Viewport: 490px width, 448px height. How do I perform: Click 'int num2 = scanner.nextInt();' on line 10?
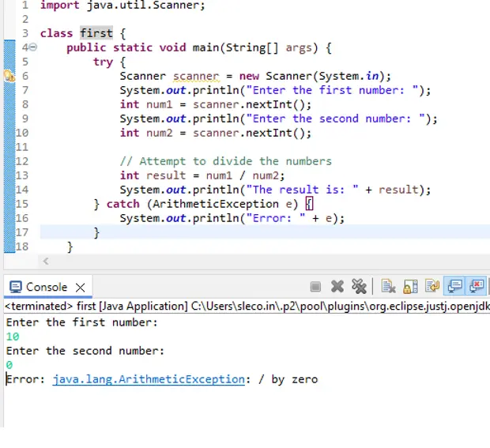[216, 133]
